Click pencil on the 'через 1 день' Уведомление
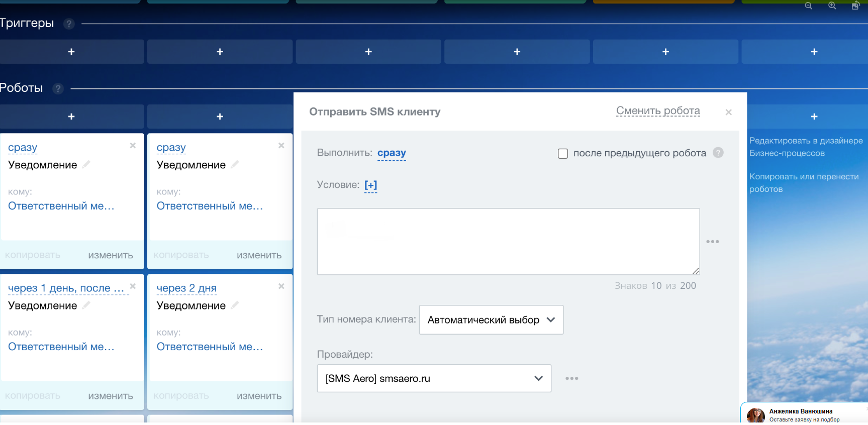This screenshot has width=868, height=425. point(86,304)
